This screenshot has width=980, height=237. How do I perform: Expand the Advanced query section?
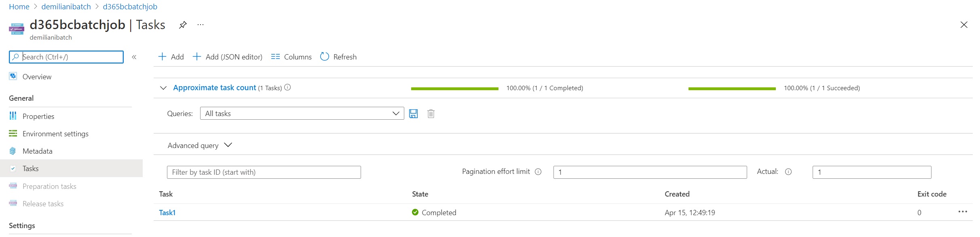coord(200,145)
